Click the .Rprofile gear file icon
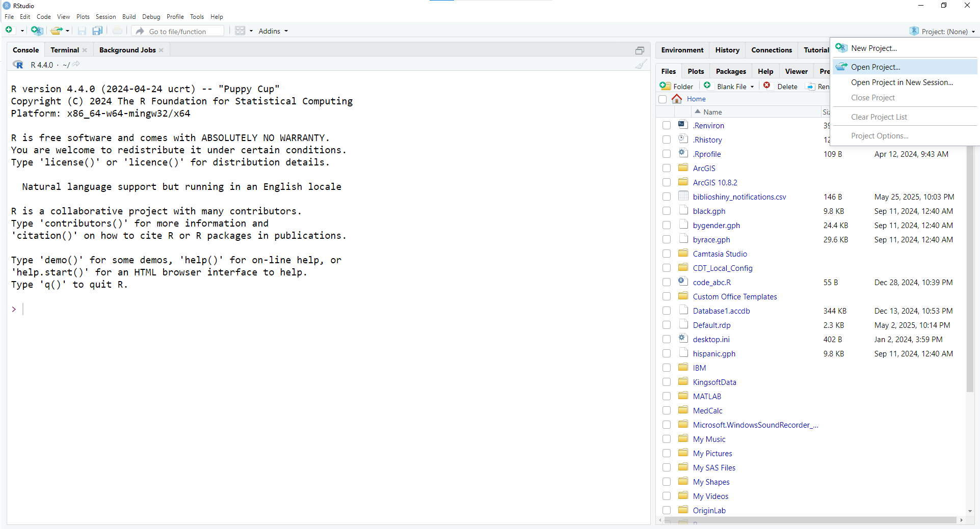The width and height of the screenshot is (980, 529). 683,153
